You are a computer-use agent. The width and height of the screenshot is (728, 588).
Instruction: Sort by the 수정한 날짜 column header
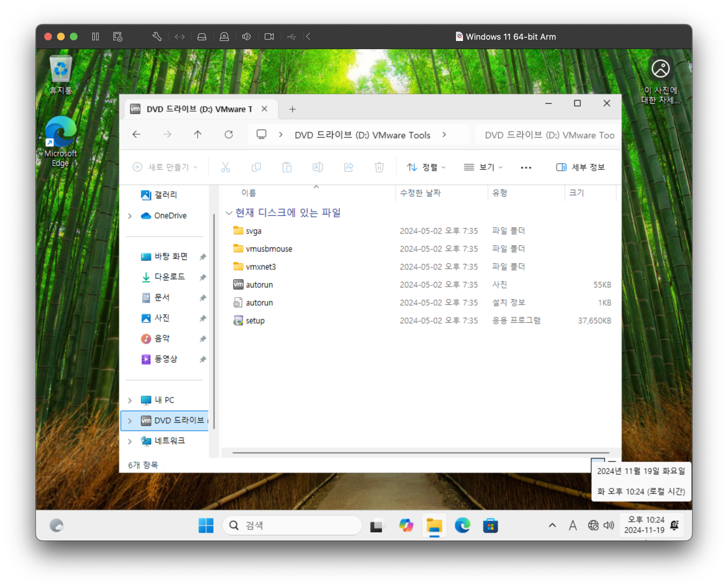coord(420,193)
